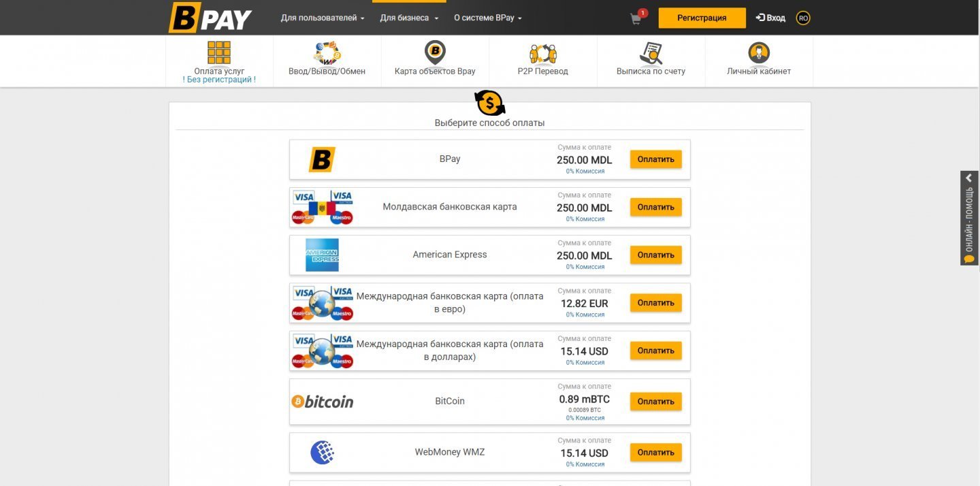
Task: Click the American Express logo
Action: click(322, 255)
